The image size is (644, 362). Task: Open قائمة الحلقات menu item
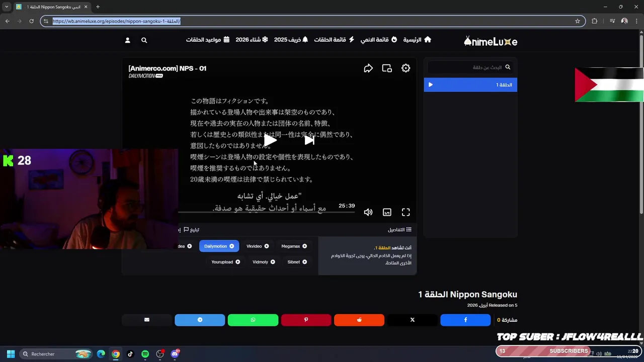click(x=334, y=40)
